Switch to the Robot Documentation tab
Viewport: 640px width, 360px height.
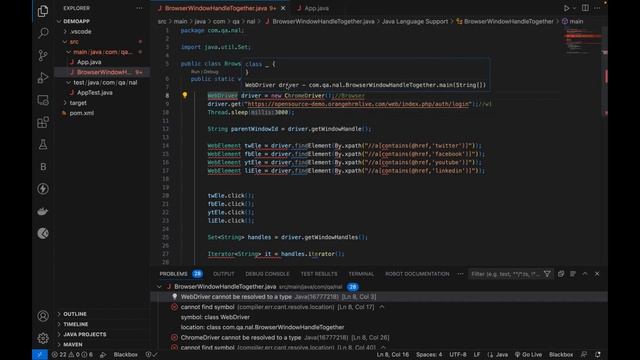tap(417, 274)
